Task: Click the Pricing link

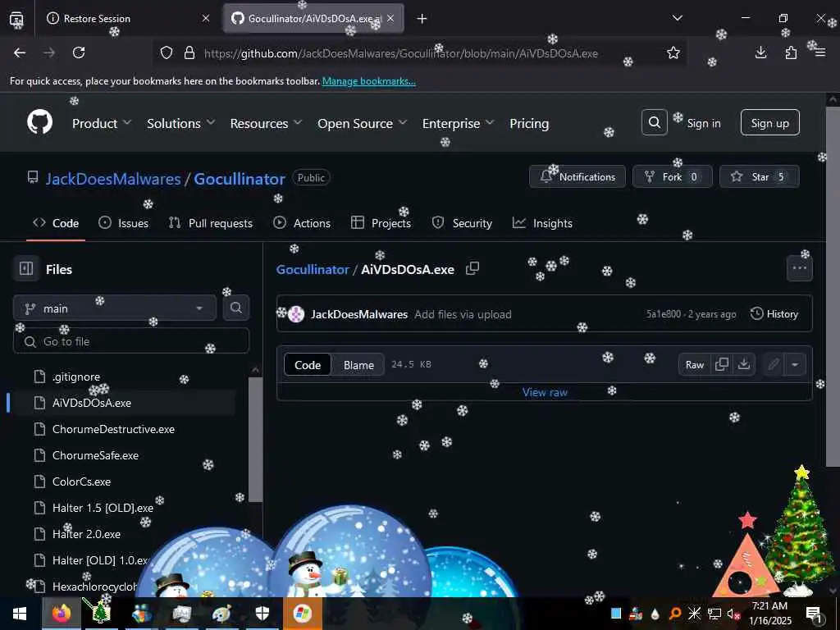Action: (529, 123)
